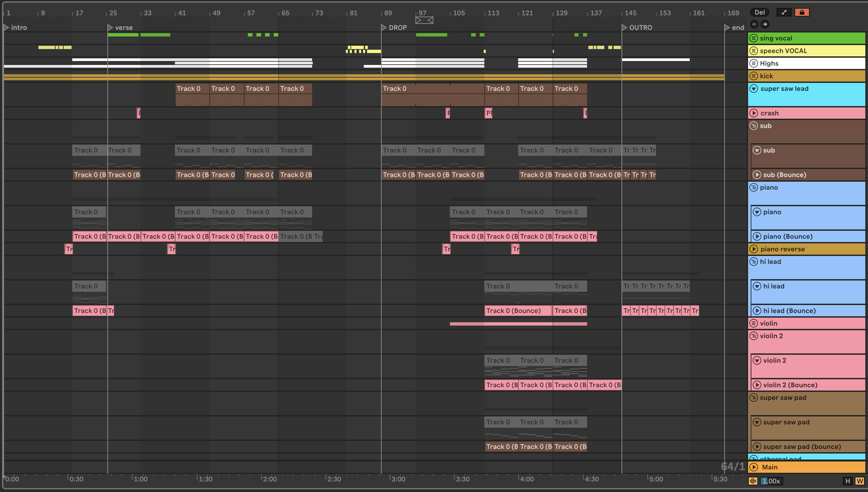This screenshot has width=868, height=492.
Task: Select the OUTRO locator marker
Action: click(624, 28)
